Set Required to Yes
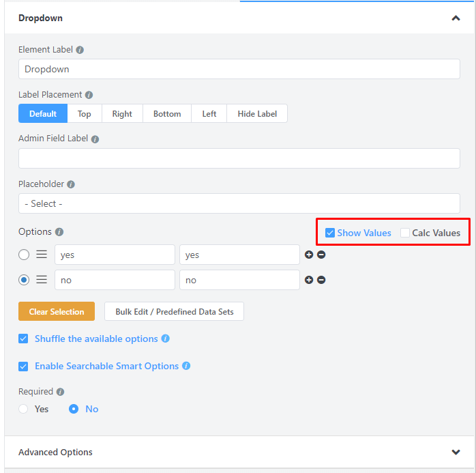Viewport: 476px width, 473px height. click(24, 409)
